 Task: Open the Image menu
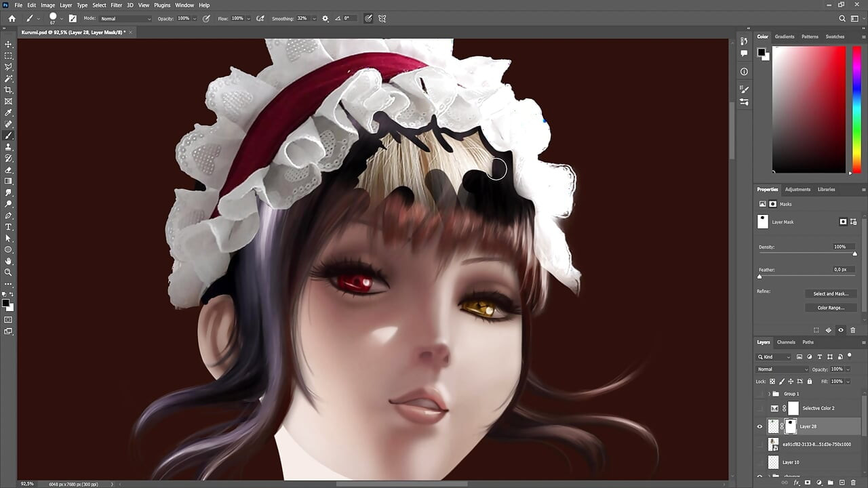click(47, 5)
